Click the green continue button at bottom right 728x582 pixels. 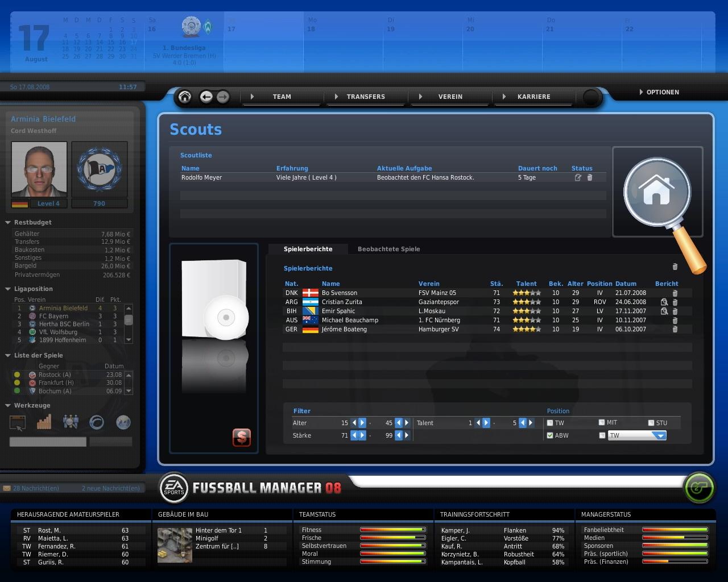[699, 488]
